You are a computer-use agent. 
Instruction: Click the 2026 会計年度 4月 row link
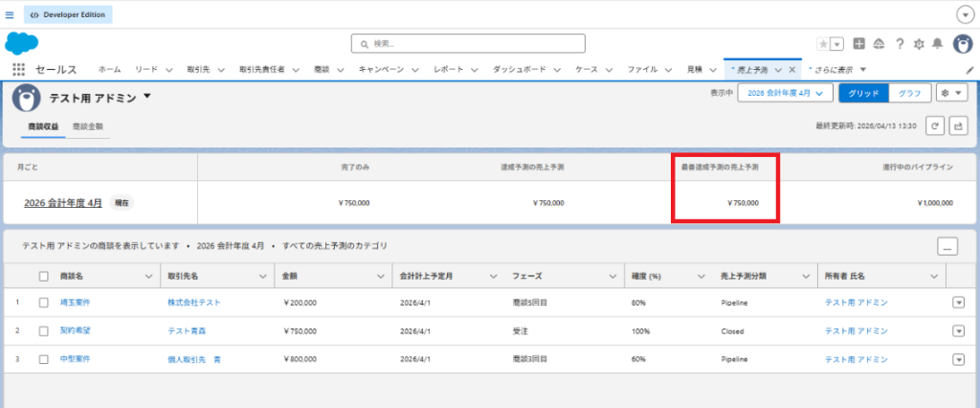tap(63, 203)
